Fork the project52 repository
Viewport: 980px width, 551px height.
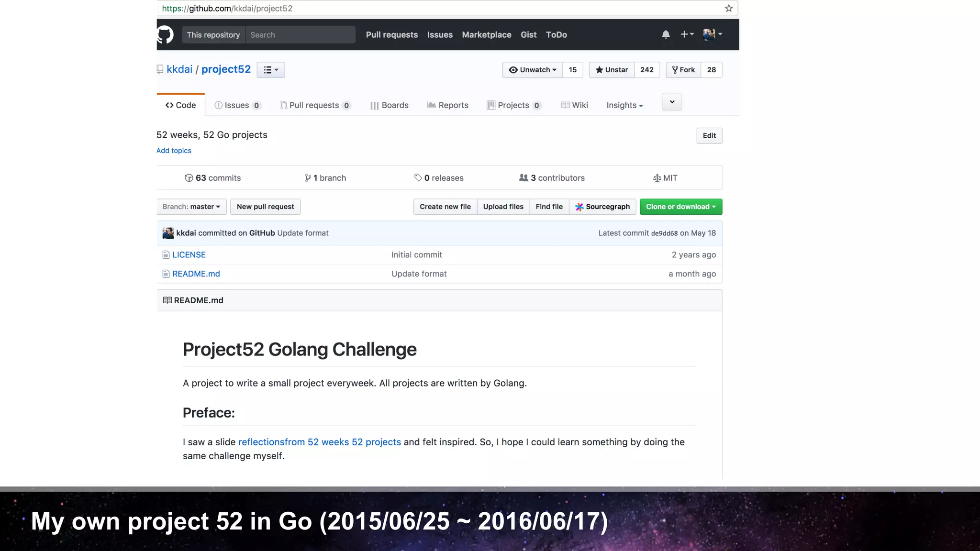tap(683, 70)
